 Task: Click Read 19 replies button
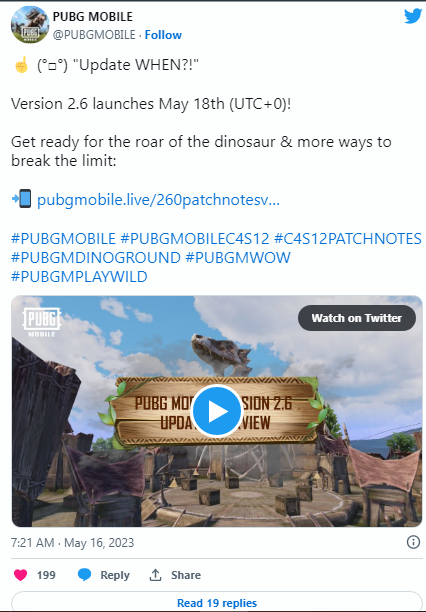[217, 603]
